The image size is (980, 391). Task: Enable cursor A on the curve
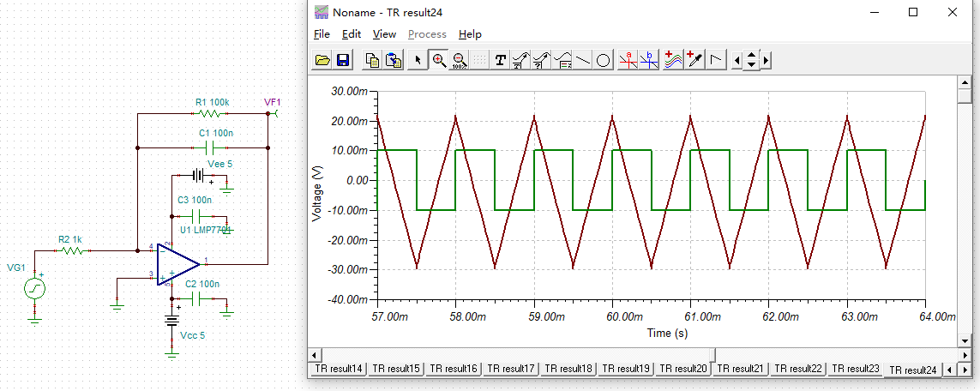coord(628,60)
